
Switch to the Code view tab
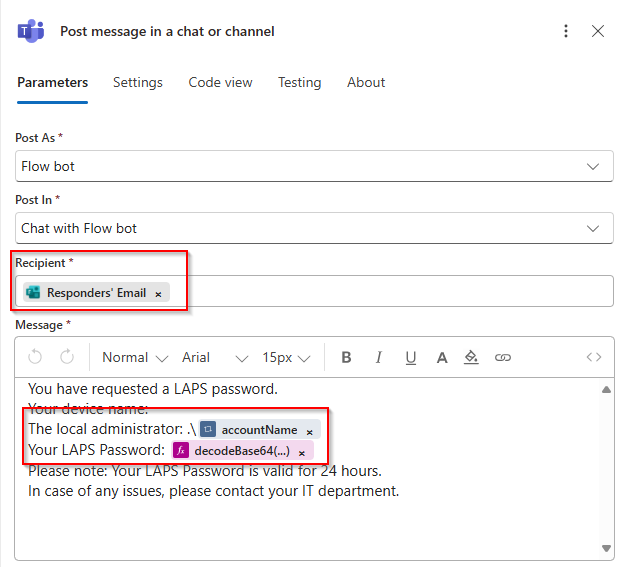click(x=220, y=83)
